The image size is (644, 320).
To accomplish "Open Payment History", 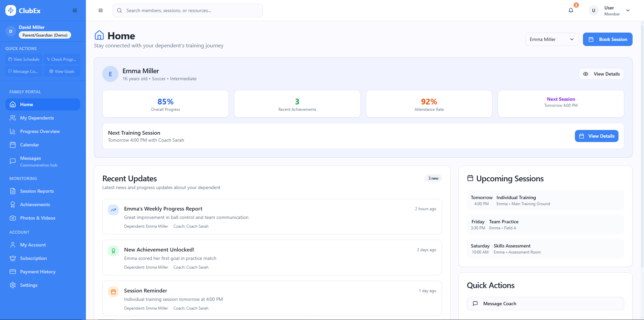I will (x=43, y=272).
